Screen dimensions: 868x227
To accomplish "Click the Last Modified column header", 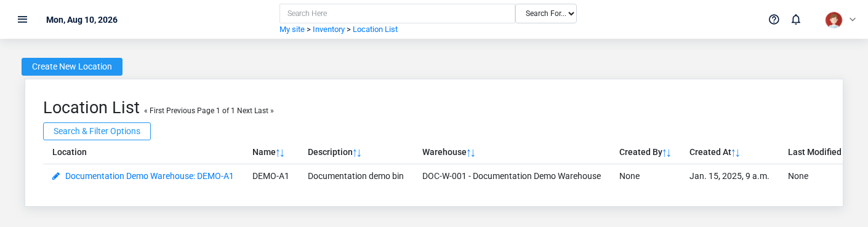I will pos(814,152).
